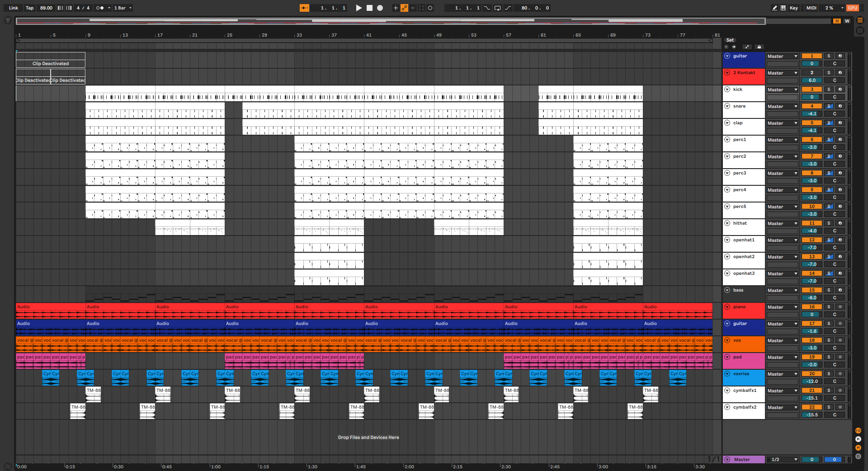868x471 pixels.
Task: Start playback with the Play button
Action: tap(359, 8)
